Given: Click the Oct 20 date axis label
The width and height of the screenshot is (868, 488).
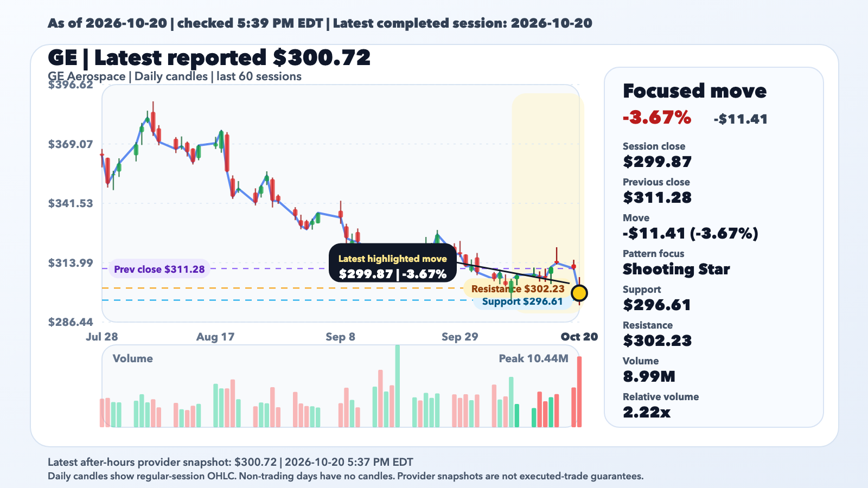Looking at the screenshot, I should [x=579, y=337].
